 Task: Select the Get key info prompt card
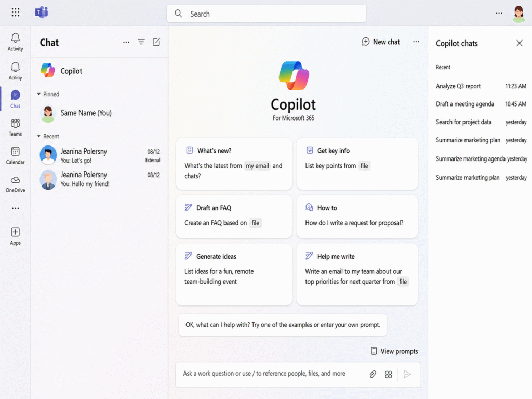click(357, 164)
